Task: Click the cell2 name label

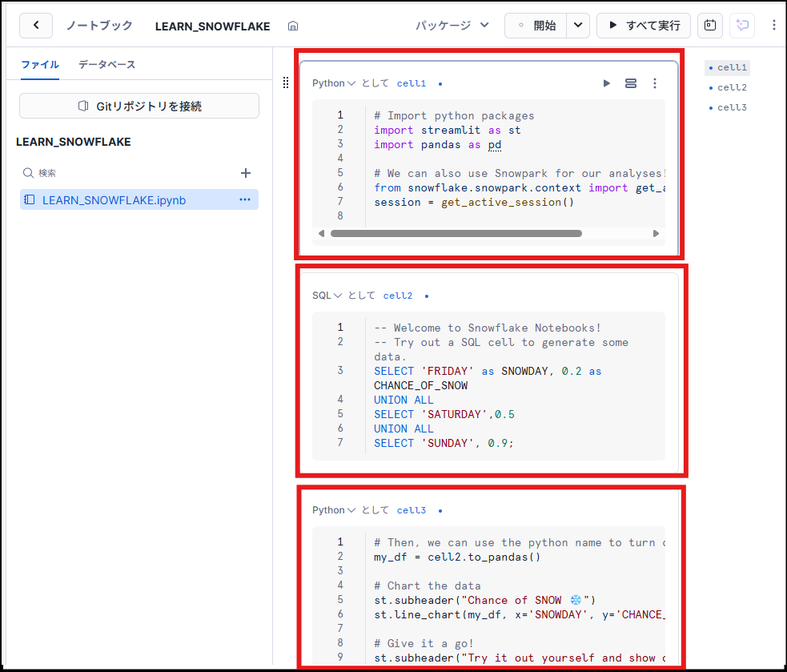Action: [x=398, y=296]
